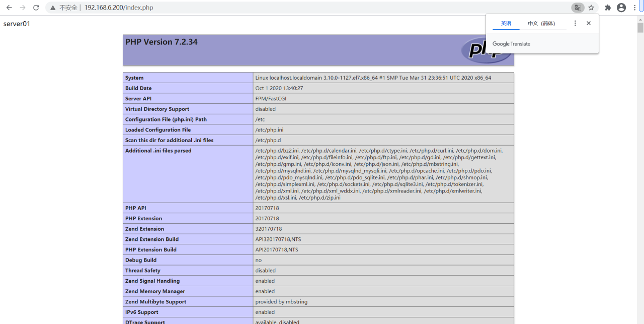Click the API320170718,NTS value
The width and height of the screenshot is (644, 324).
(278, 239)
